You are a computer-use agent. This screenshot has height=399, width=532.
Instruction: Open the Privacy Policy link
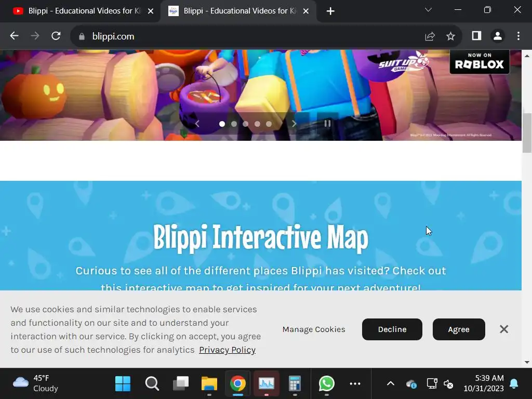point(228,350)
